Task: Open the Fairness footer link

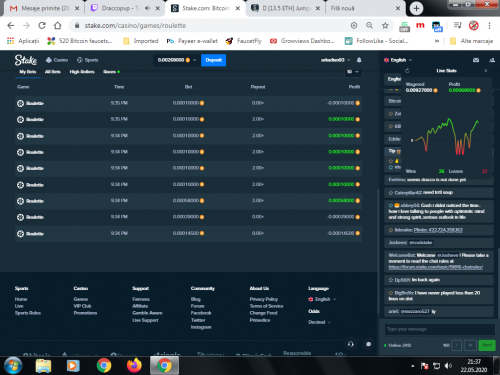Action: click(x=141, y=299)
